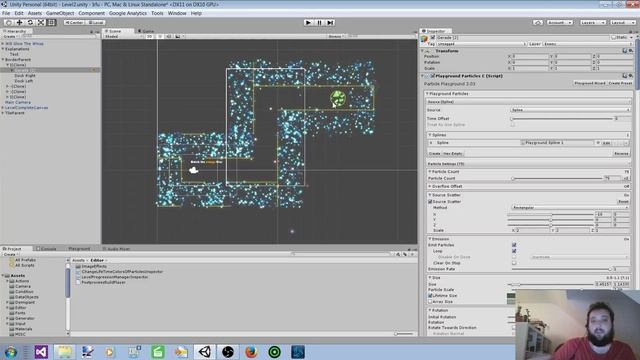Viewport: 640px width, 360px height.
Task: Collapse the Emission section
Action: 430,239
